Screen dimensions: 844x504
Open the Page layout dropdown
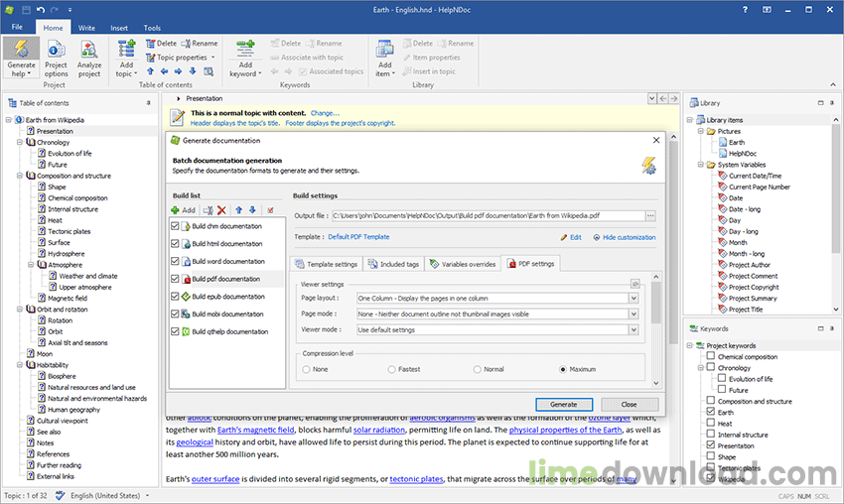pos(632,298)
